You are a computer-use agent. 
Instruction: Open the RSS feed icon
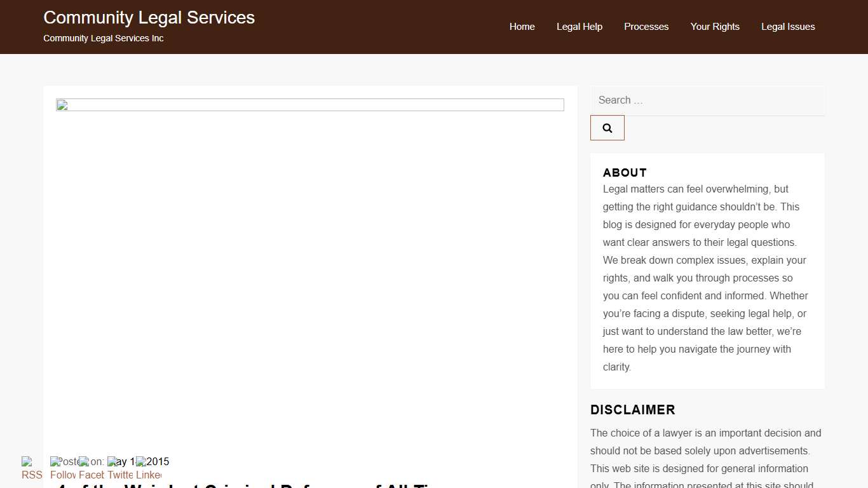(x=32, y=469)
